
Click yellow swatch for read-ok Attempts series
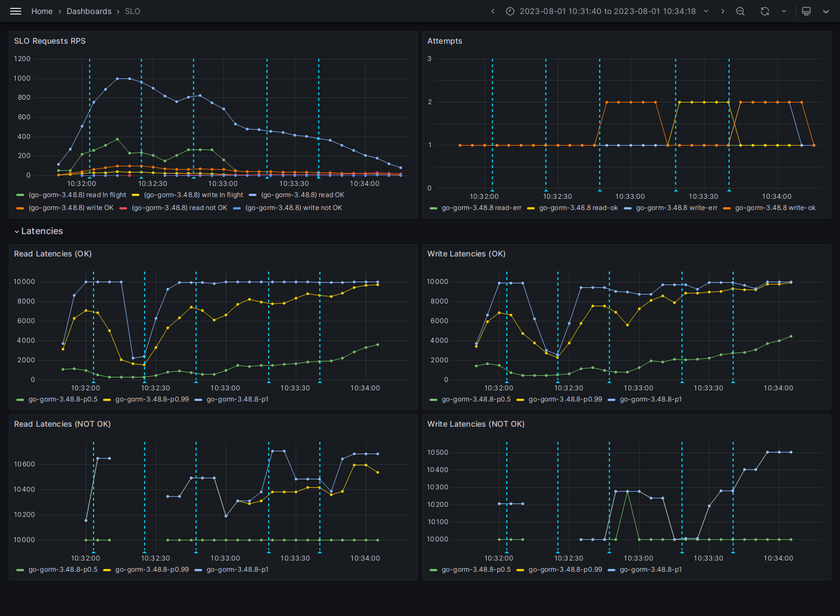click(x=531, y=208)
